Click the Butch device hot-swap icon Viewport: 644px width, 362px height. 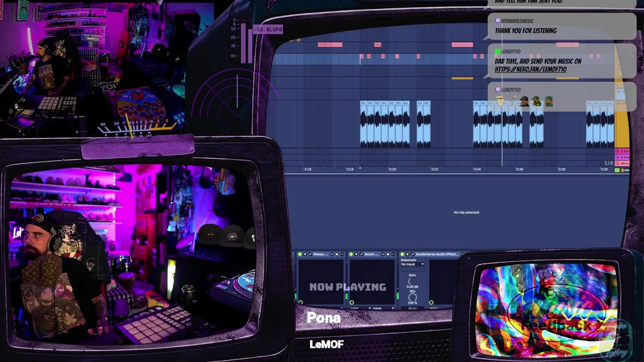tap(383, 254)
